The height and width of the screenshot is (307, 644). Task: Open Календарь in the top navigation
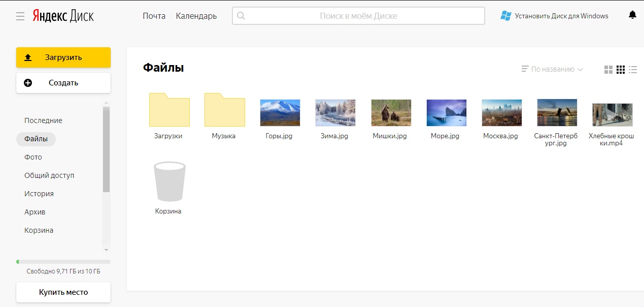196,16
